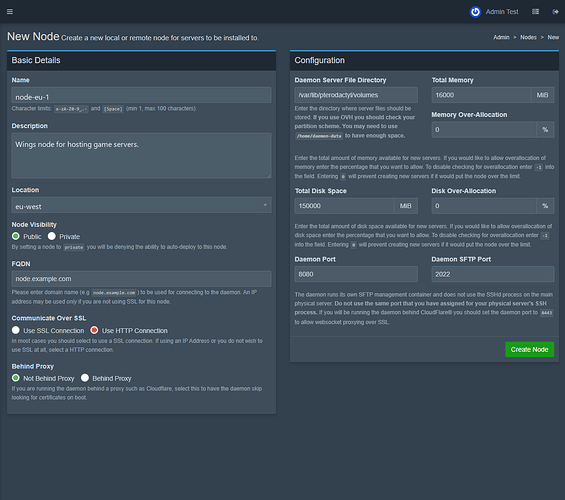This screenshot has width=565, height=500.
Task: Choose Use HTTP Connection option
Action: (94, 330)
